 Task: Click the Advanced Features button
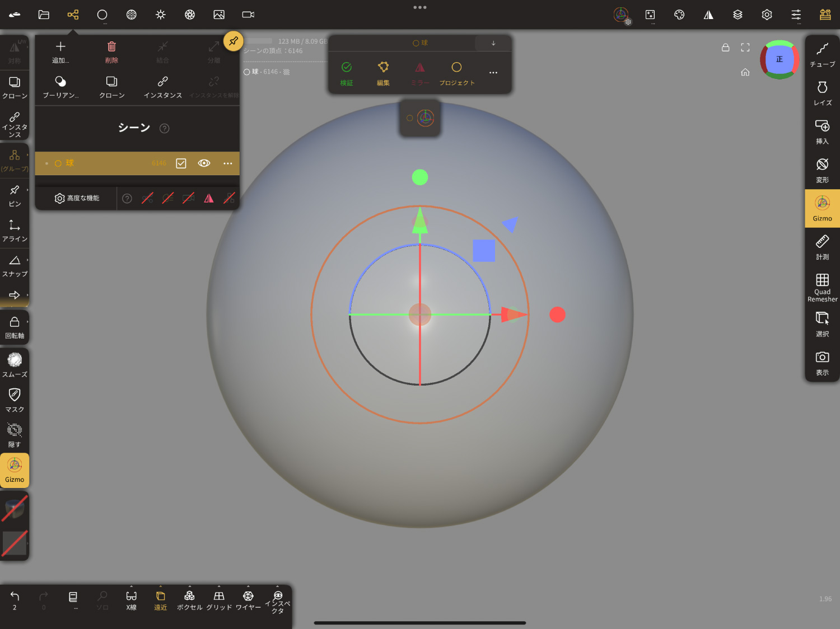point(77,198)
